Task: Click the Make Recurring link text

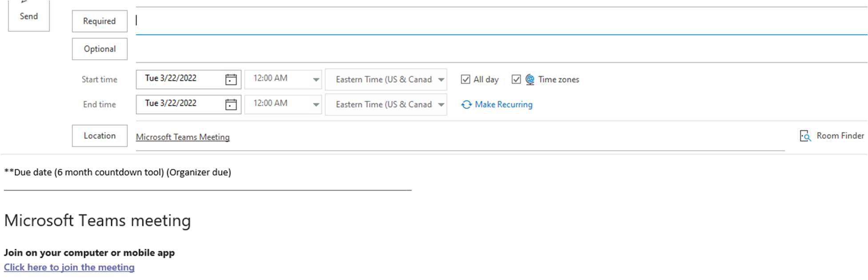Action: click(x=503, y=104)
